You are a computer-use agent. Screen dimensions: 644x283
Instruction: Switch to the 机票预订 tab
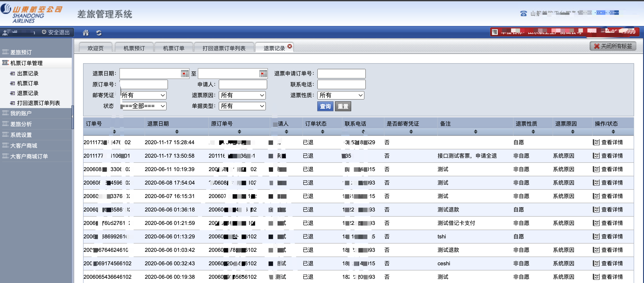coord(134,48)
